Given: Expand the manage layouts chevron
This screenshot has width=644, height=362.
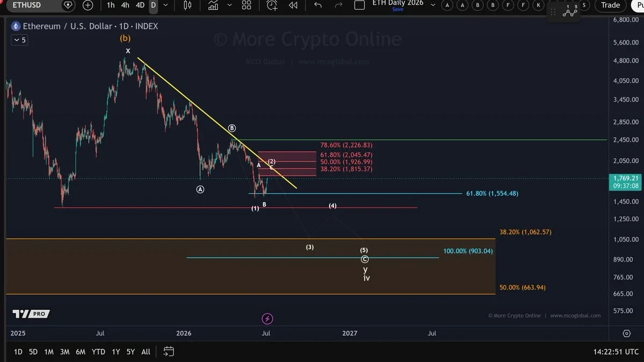Looking at the screenshot, I should pyautogui.click(x=433, y=5).
